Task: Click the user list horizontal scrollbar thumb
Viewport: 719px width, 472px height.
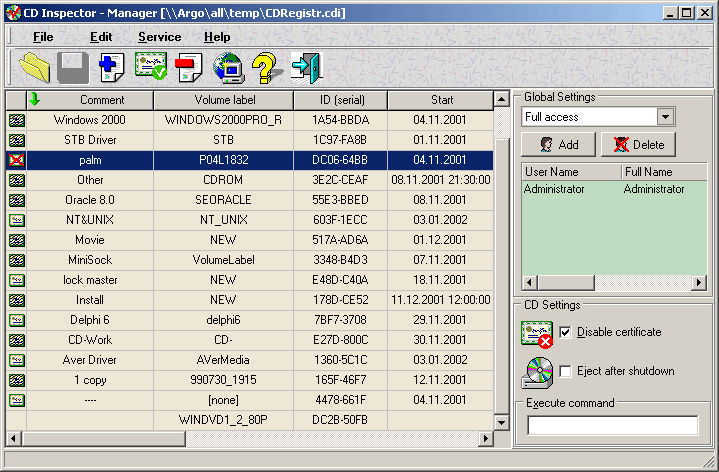Action: tap(566, 283)
